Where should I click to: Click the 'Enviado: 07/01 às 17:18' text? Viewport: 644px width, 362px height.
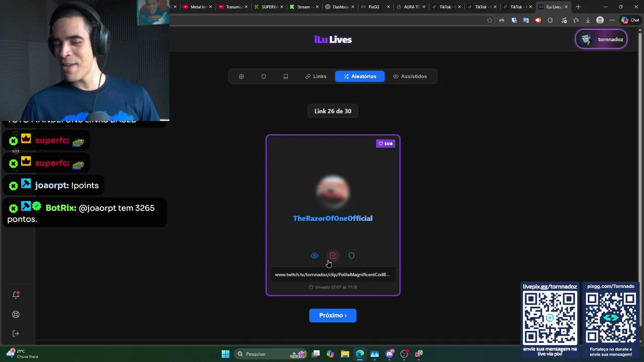333,287
